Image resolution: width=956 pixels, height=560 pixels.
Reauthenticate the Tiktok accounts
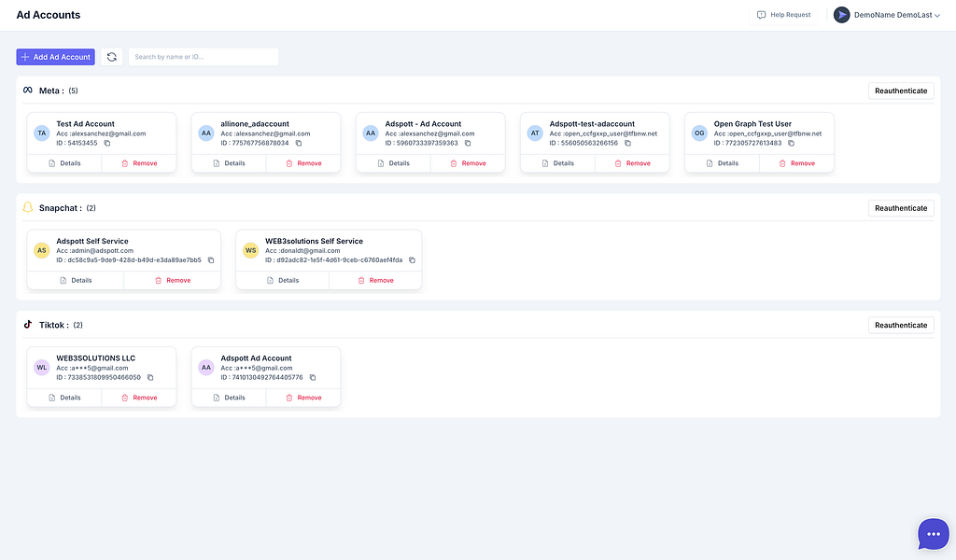[901, 325]
